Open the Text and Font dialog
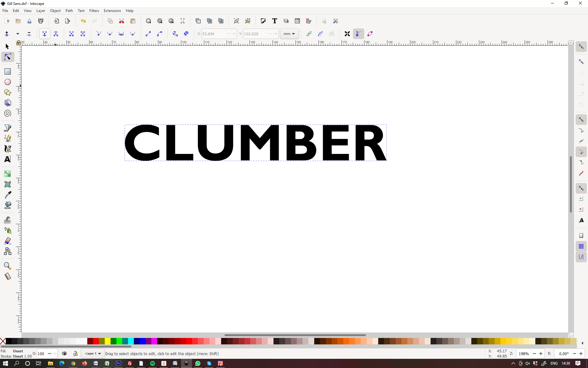Viewport: 588px width, 368px height. pyautogui.click(x=274, y=21)
